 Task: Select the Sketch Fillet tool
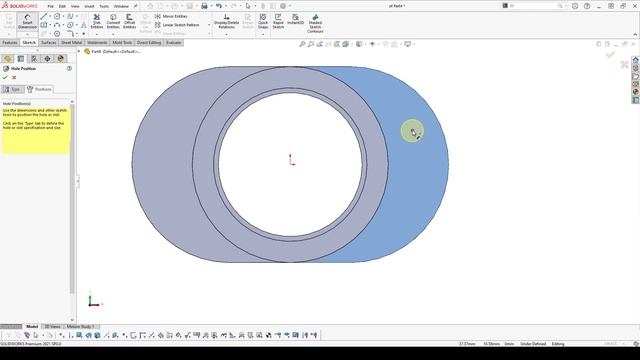70,33
